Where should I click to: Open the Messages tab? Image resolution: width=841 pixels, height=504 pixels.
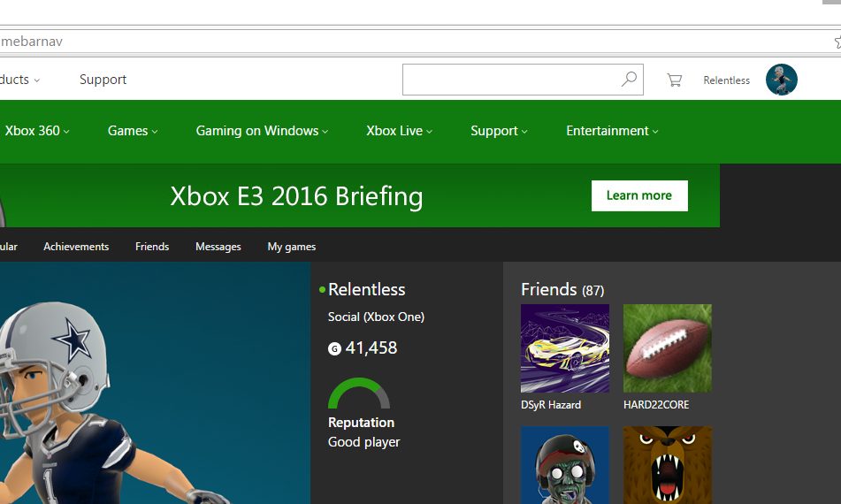pyautogui.click(x=218, y=247)
